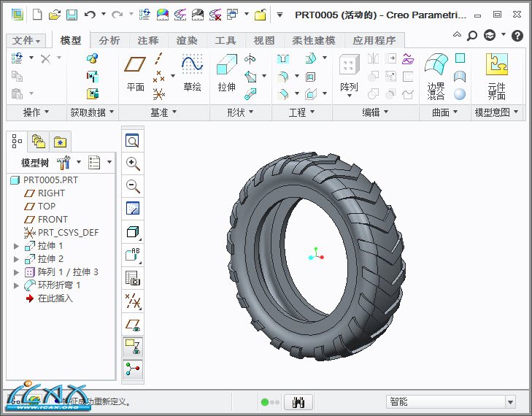Expand the 拉伸 1 tree node
The image size is (532, 416).
pos(17,246)
